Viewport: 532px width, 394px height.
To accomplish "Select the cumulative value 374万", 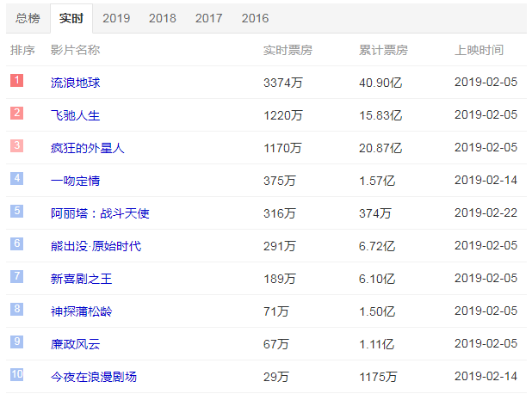I will click(x=375, y=213).
